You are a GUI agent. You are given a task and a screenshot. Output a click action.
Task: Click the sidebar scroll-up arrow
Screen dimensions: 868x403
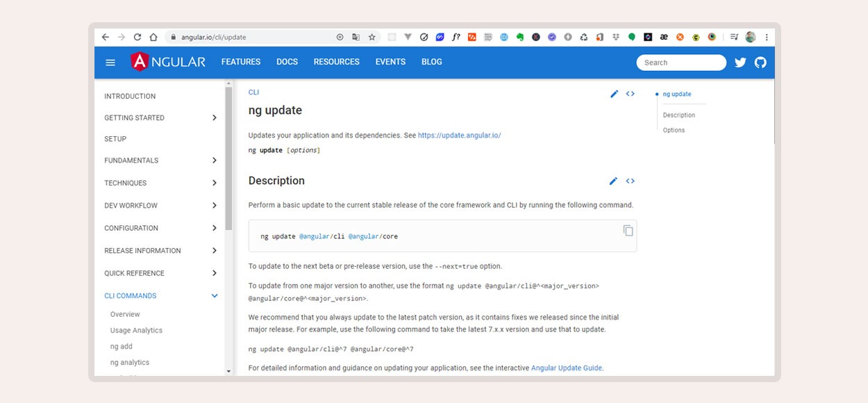tap(228, 83)
